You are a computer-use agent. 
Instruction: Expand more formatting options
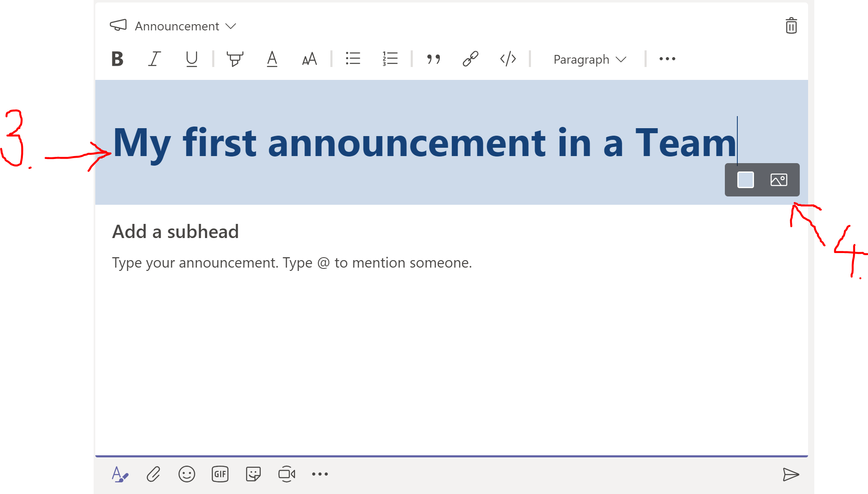[667, 59]
